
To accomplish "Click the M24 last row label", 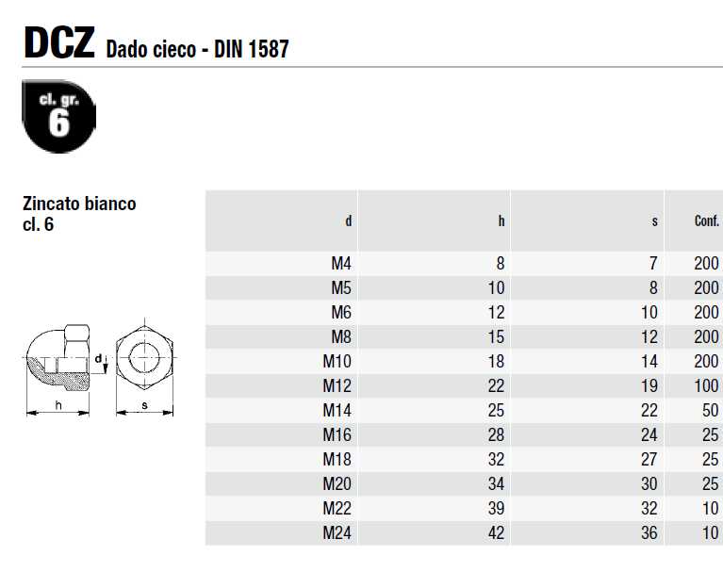I will pos(337,532).
